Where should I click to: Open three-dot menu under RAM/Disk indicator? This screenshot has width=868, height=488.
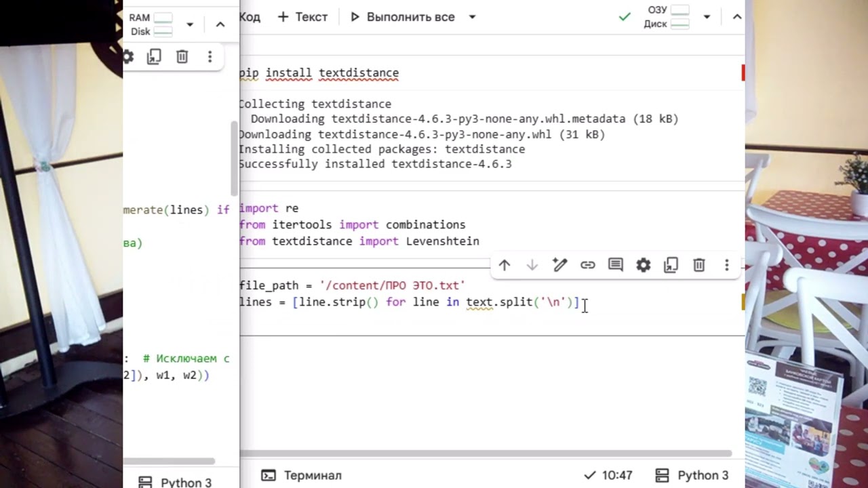tap(210, 57)
